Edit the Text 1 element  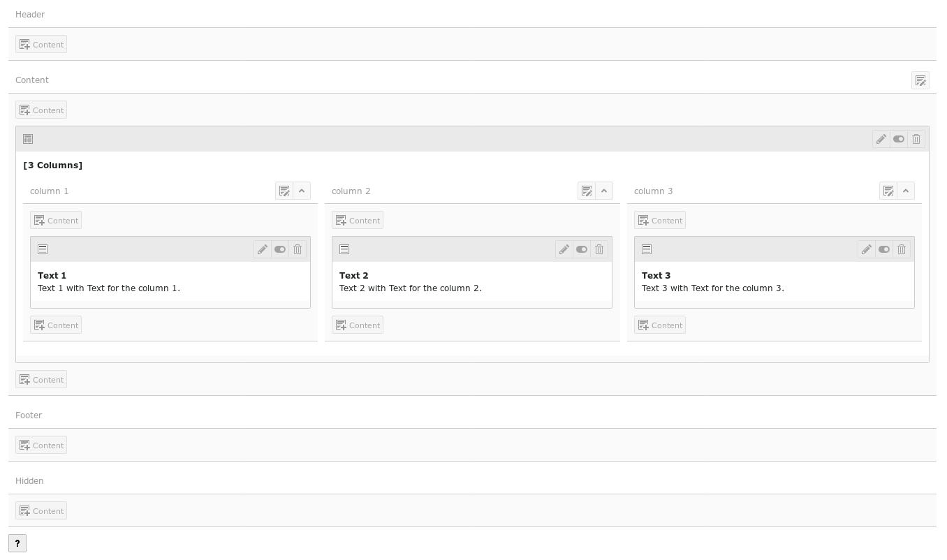point(263,249)
